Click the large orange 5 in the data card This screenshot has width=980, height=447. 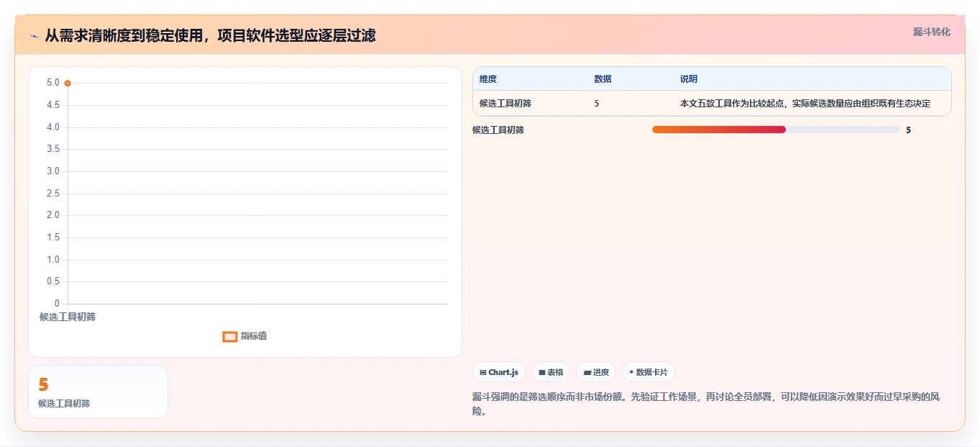pos(43,385)
